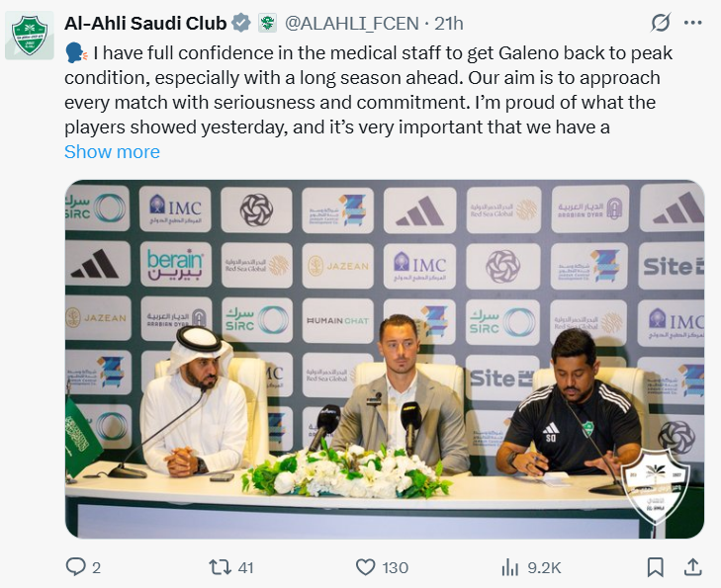Like the post with the heart icon
The height and width of the screenshot is (588, 721).
click(366, 566)
